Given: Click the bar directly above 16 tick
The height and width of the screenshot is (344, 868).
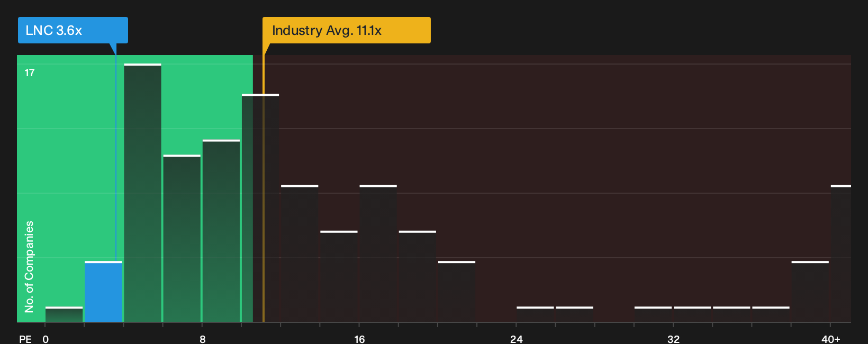Looking at the screenshot, I should [378, 254].
